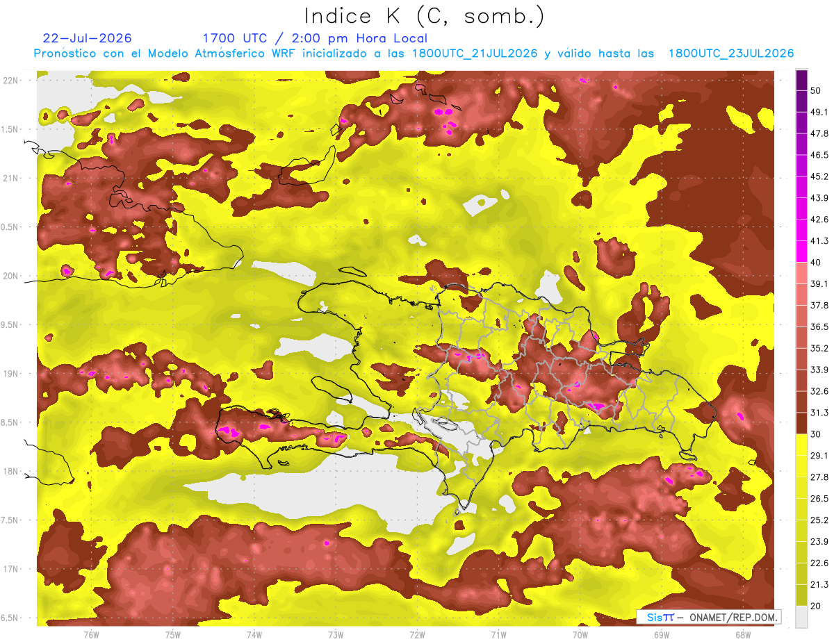Image resolution: width=834 pixels, height=644 pixels.
Task: Click the longitude label "75W"
Action: (172, 635)
